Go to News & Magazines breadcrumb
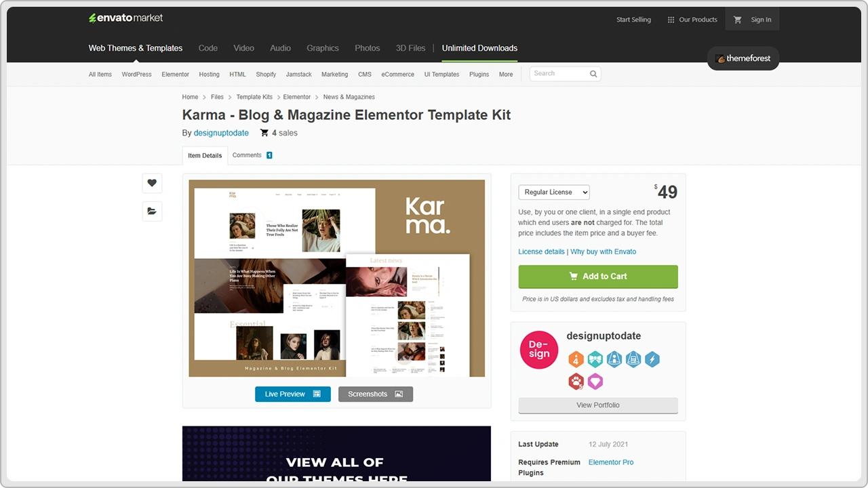The height and width of the screenshot is (488, 868). coord(349,97)
